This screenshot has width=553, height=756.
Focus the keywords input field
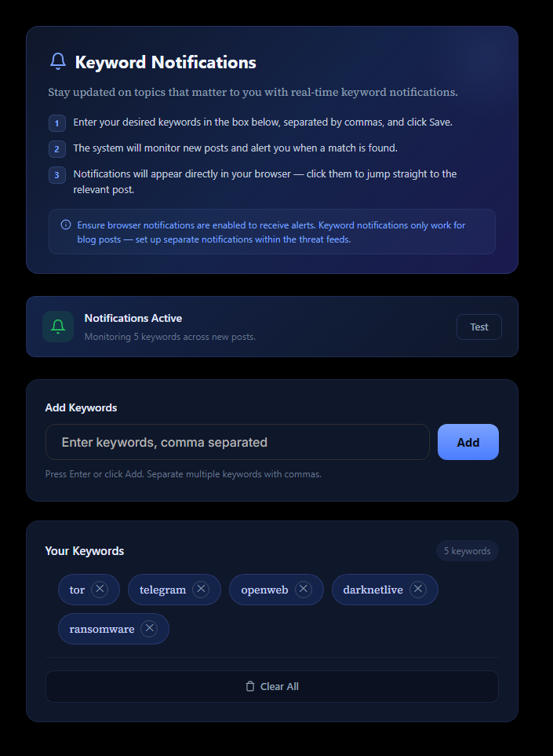coord(237,442)
